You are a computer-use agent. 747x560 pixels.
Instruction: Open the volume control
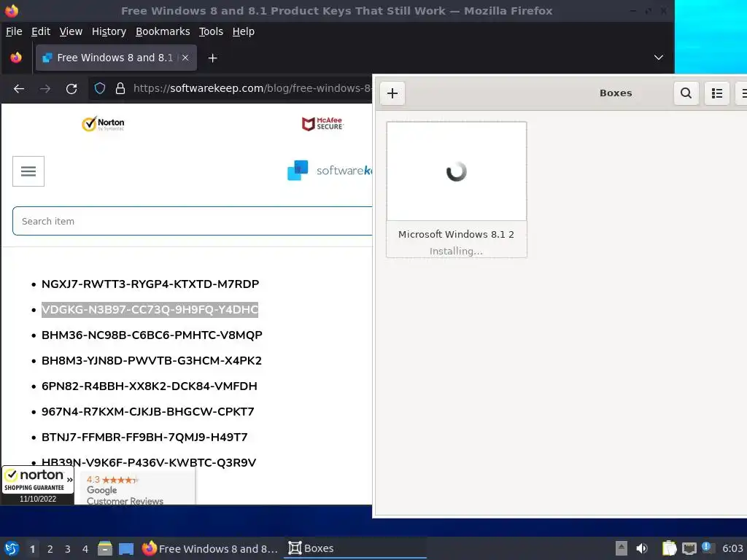(642, 548)
